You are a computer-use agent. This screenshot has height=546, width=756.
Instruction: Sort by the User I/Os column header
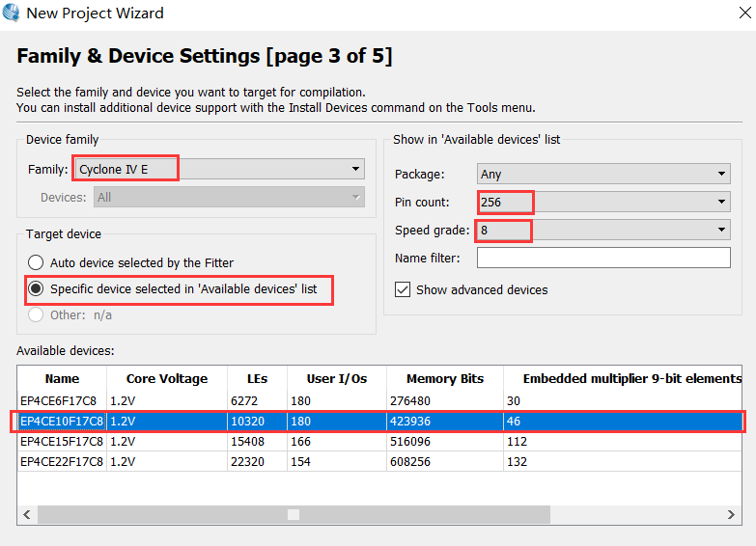337,379
